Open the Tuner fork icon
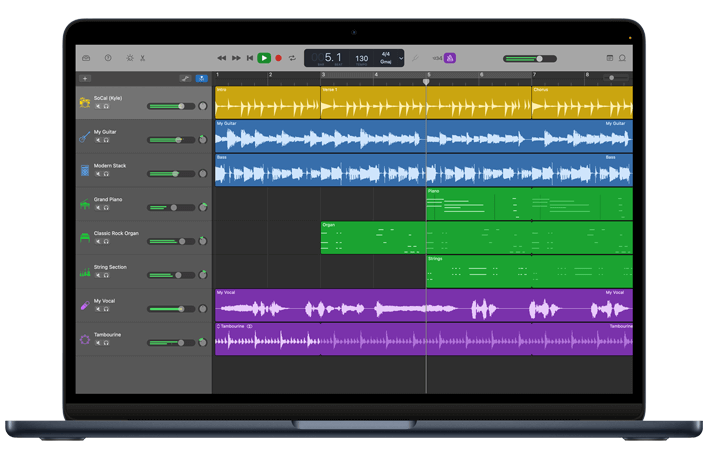The height and width of the screenshot is (454, 709). 415,58
